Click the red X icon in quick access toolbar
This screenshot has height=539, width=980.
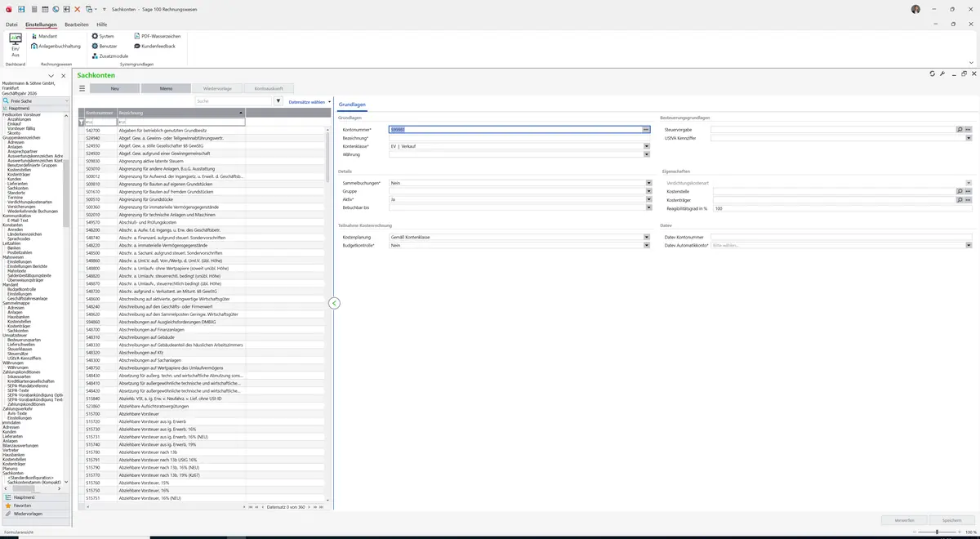click(78, 8)
